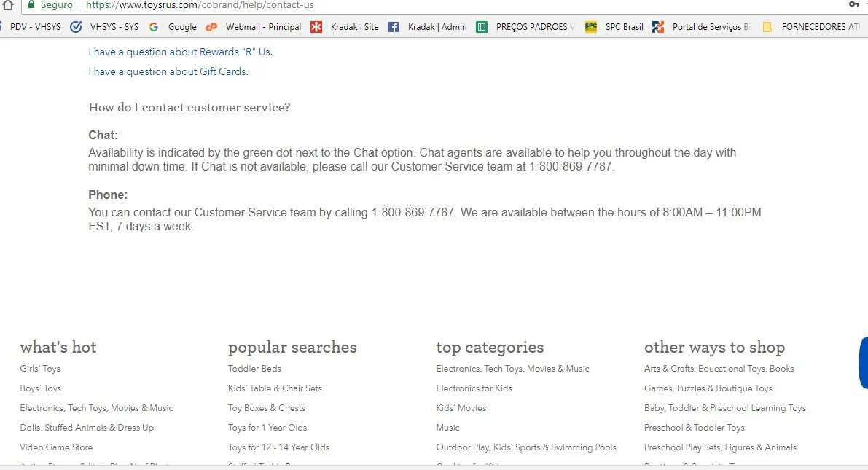Open the Kradak | Admin Facebook icon
The image size is (868, 470).
point(394,27)
